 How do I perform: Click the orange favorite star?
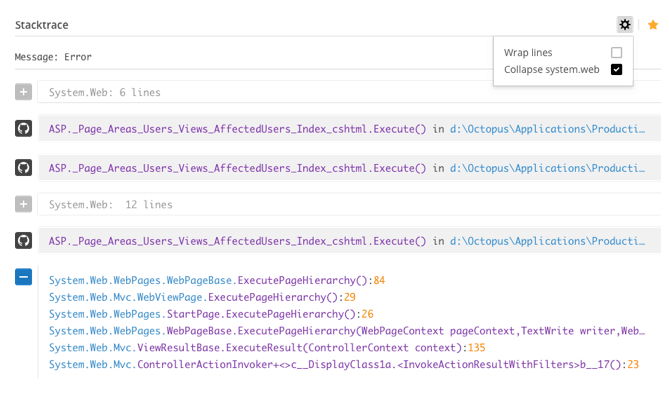(653, 25)
